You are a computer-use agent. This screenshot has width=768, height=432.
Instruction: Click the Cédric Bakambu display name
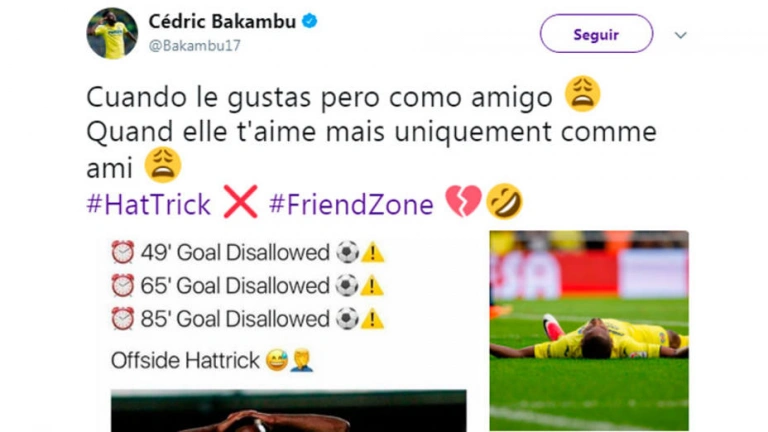[x=222, y=21]
